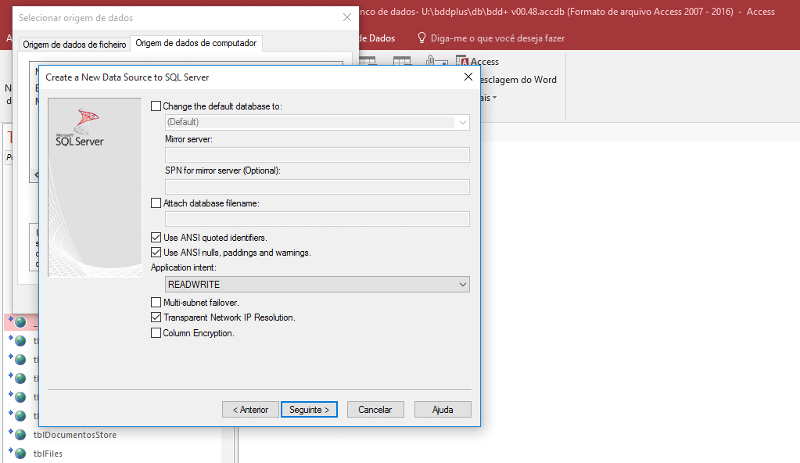This screenshot has width=800, height=463.
Task: Select tblFiles linked table in navigation pane
Action: coord(48,453)
